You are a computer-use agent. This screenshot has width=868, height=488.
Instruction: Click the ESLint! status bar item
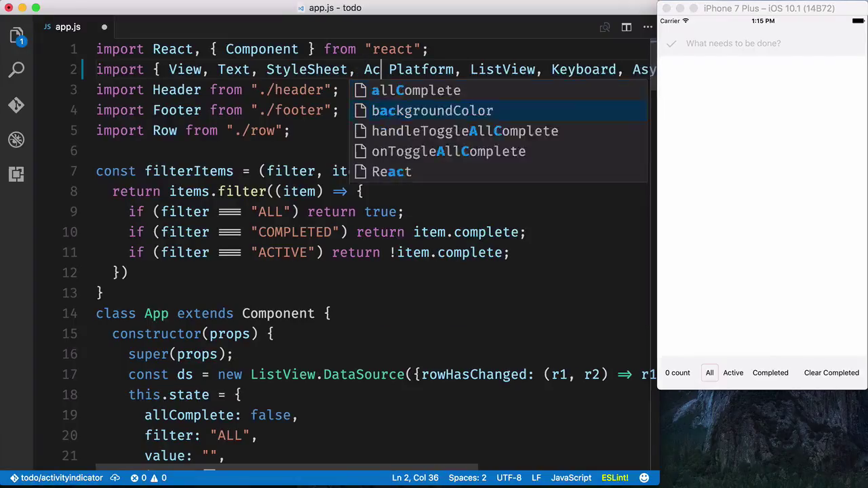pos(614,478)
